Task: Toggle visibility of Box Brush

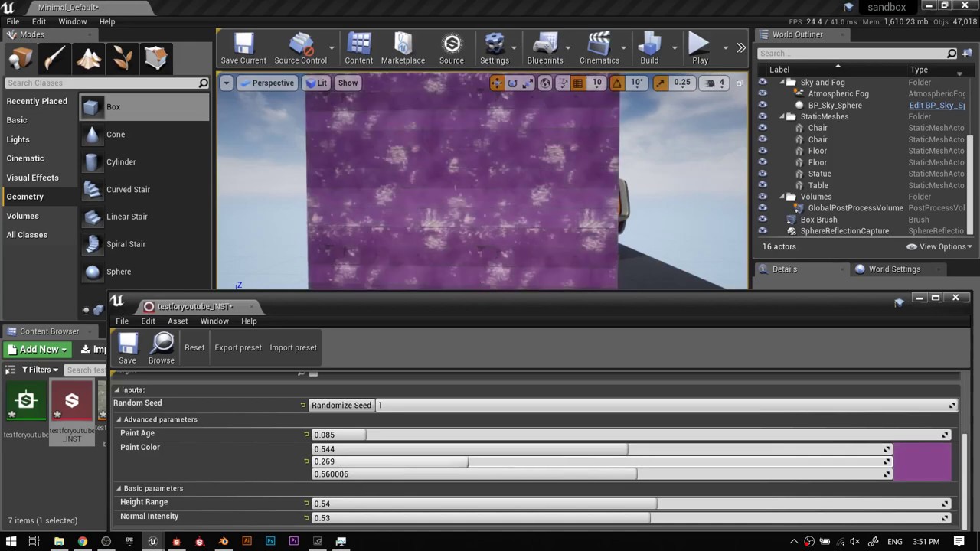Action: pos(762,220)
